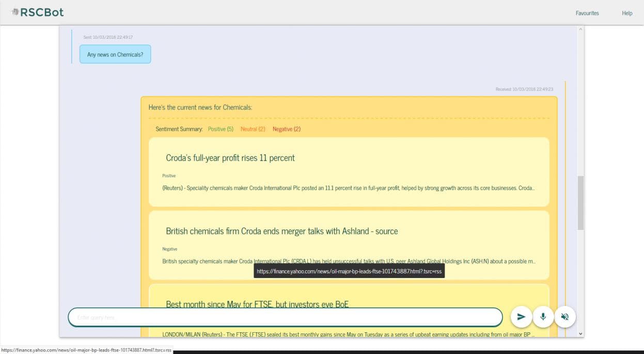Click the '(Reuters) - Speciality chemicals maker' summary
This screenshot has width=644, height=354.
349,188
